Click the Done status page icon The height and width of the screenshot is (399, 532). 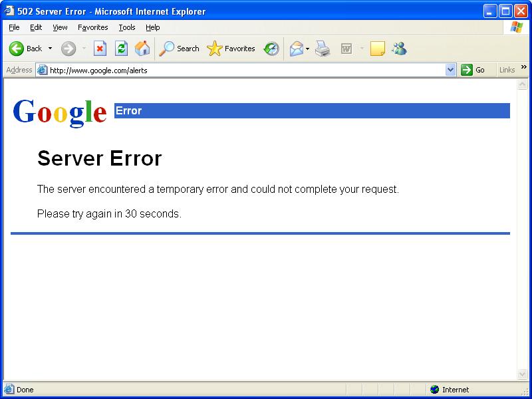[9, 389]
